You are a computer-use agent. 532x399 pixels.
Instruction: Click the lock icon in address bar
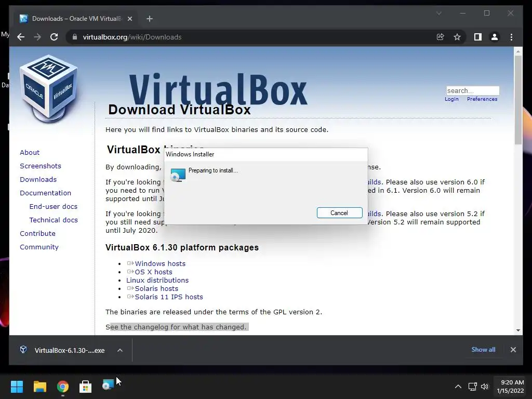(75, 37)
